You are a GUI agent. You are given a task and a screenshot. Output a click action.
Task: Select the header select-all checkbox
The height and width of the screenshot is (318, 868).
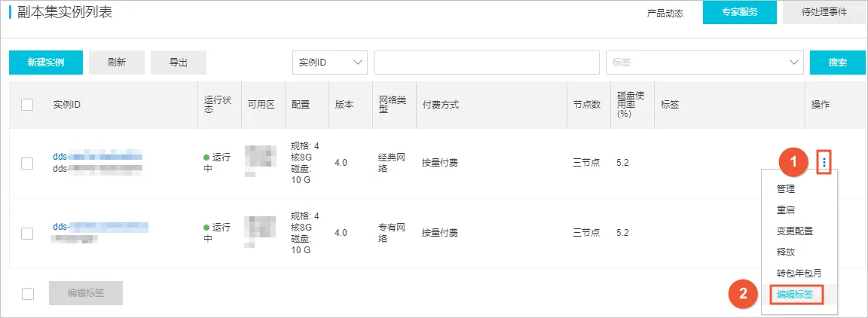[28, 105]
